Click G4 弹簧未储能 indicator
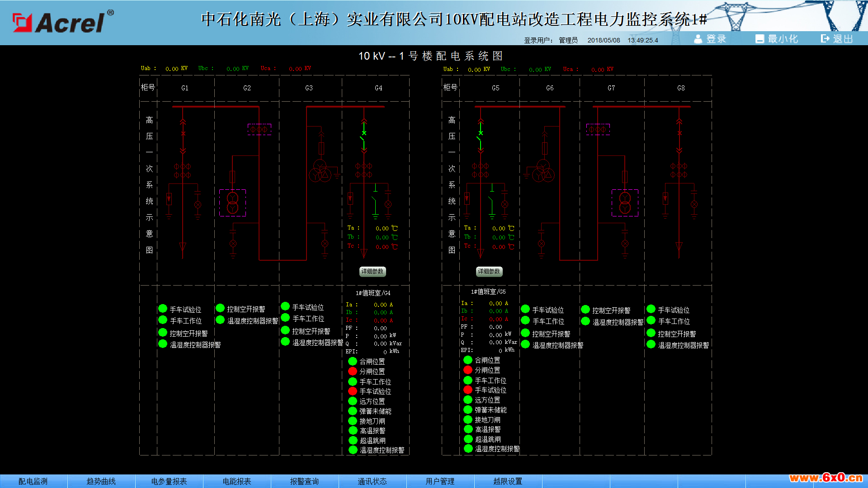This screenshot has height=488, width=868. coord(353,411)
